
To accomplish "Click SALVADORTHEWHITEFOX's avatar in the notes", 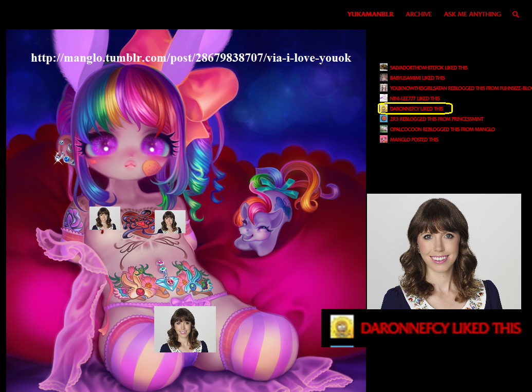I will point(383,67).
